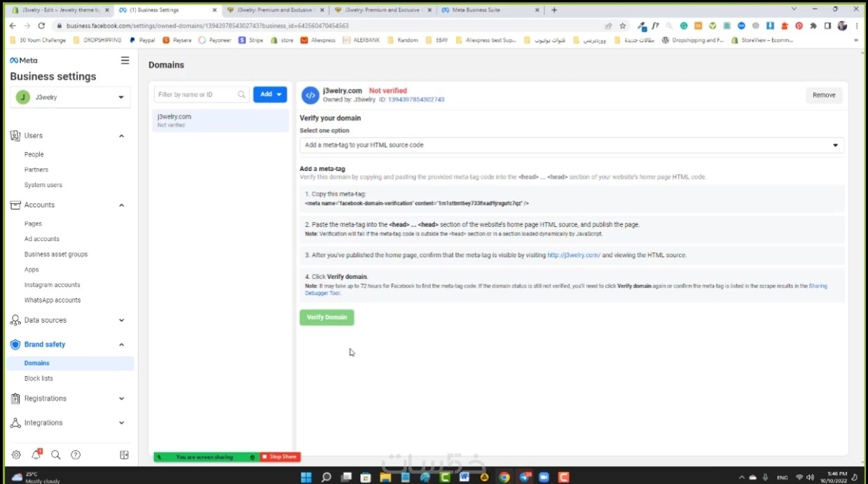The width and height of the screenshot is (868, 484).
Task: Open File Explorer from taskbar
Action: [386, 477]
